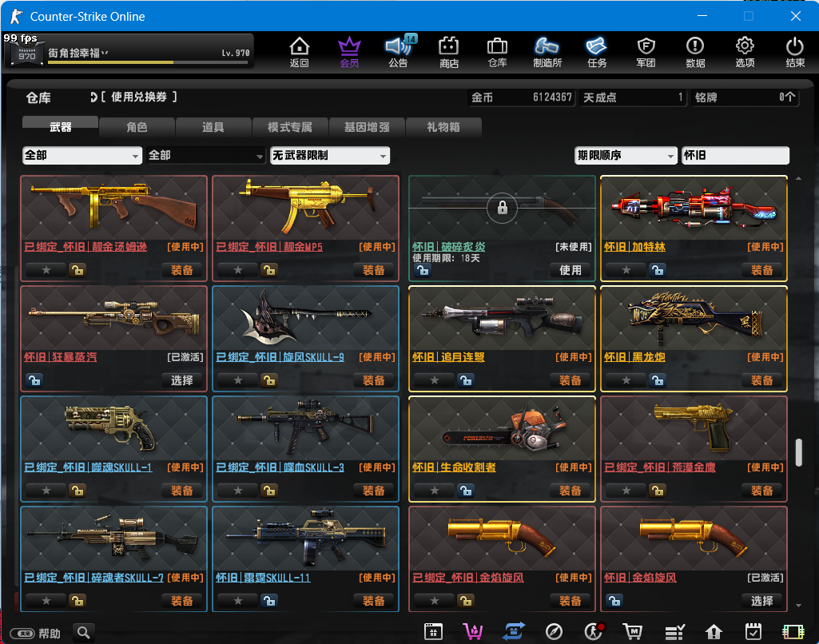Open the 仓库 briefcase icon in top bar

497,52
